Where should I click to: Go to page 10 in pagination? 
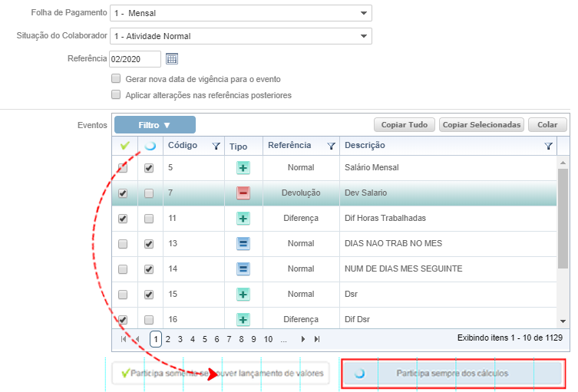(268, 338)
